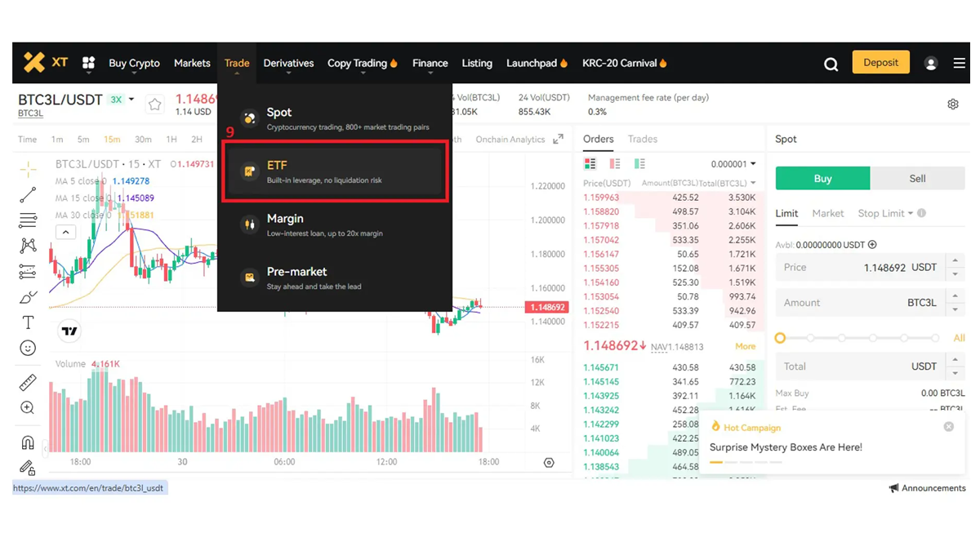This screenshot has height=551, width=980.
Task: Open the trading page settings gear
Action: tap(953, 104)
